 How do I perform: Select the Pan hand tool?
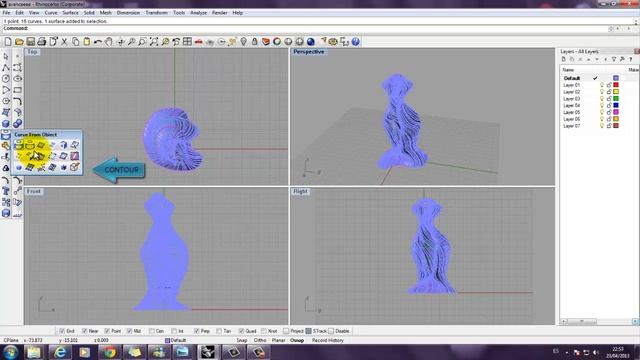click(109, 42)
